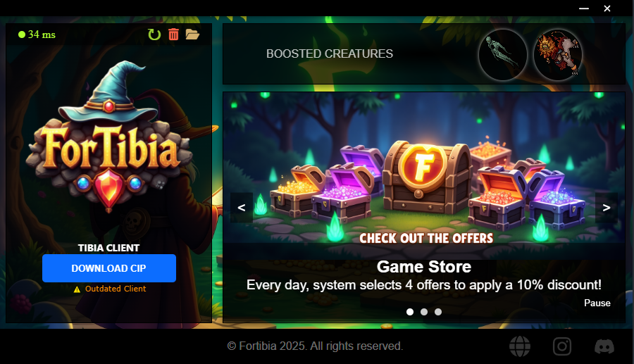Select the third carousel dot
The width and height of the screenshot is (634, 364).
point(438,312)
